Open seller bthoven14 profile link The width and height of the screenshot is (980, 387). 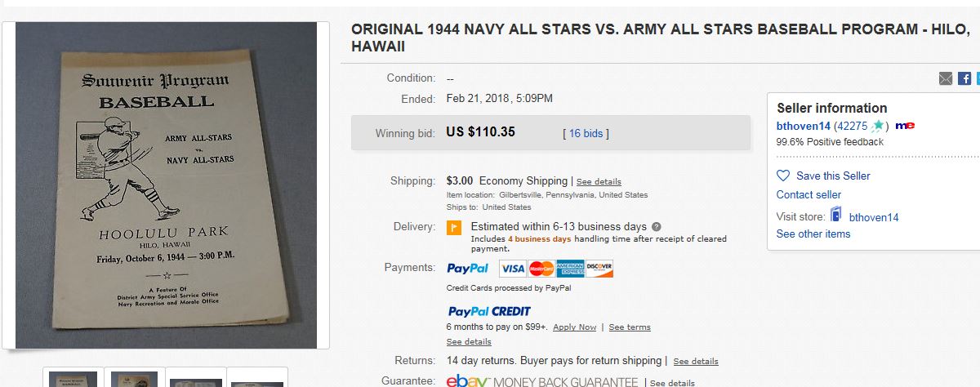tap(803, 126)
